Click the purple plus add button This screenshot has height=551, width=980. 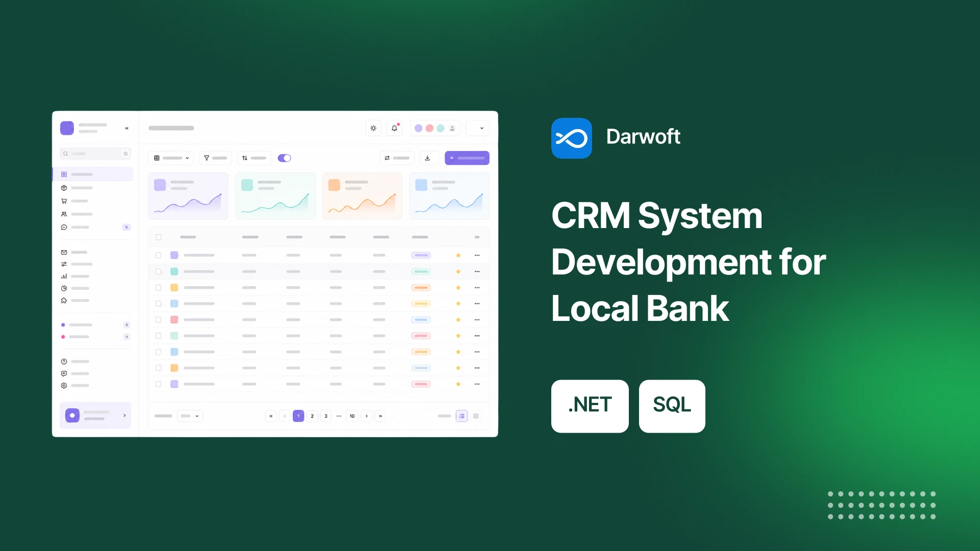tap(467, 158)
